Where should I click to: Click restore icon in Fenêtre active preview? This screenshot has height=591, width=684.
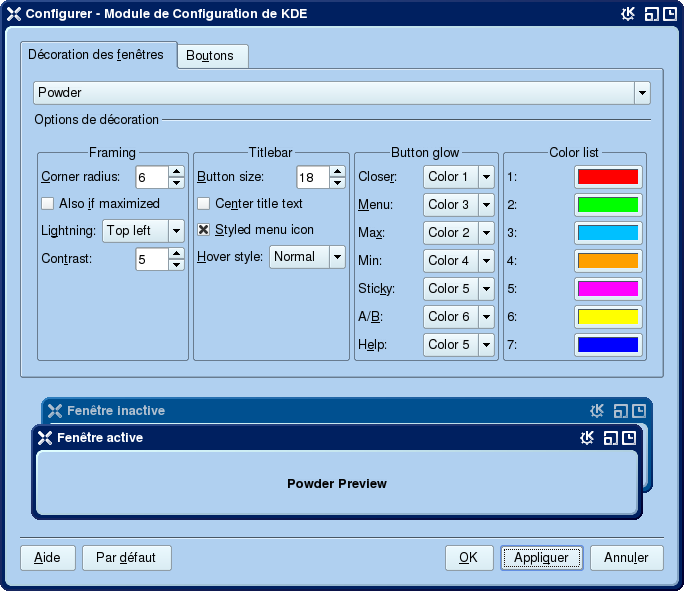(610, 438)
